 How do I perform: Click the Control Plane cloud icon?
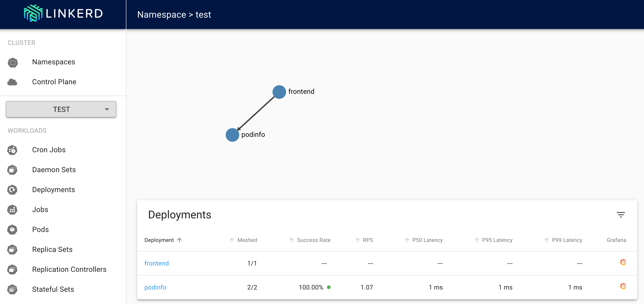[12, 82]
